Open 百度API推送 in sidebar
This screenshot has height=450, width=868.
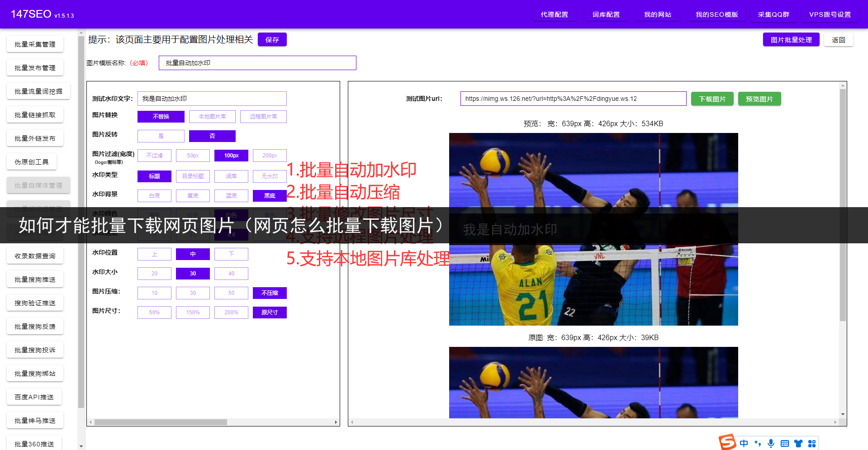point(34,397)
